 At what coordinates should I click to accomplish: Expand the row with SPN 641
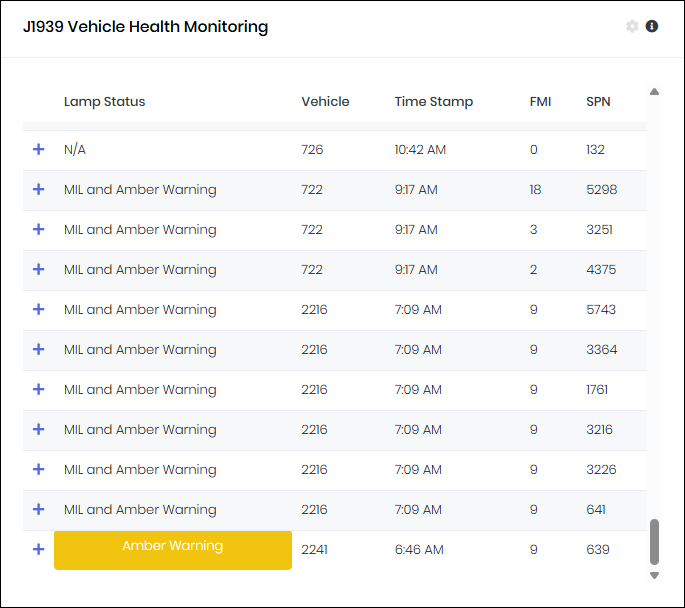pyautogui.click(x=39, y=509)
